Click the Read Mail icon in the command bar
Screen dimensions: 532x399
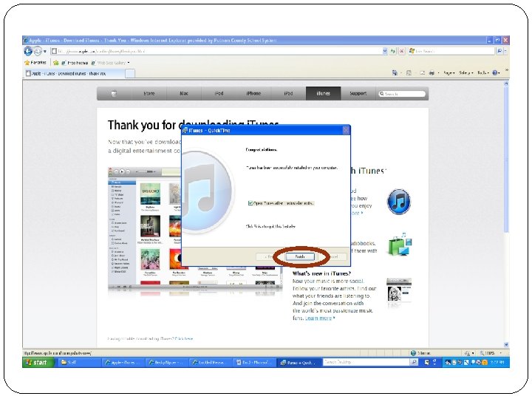[x=422, y=72]
